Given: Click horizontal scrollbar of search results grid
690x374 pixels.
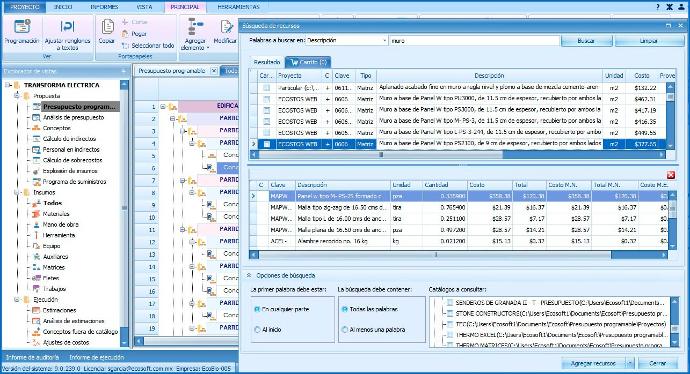Looking at the screenshot, I should pos(458,154).
